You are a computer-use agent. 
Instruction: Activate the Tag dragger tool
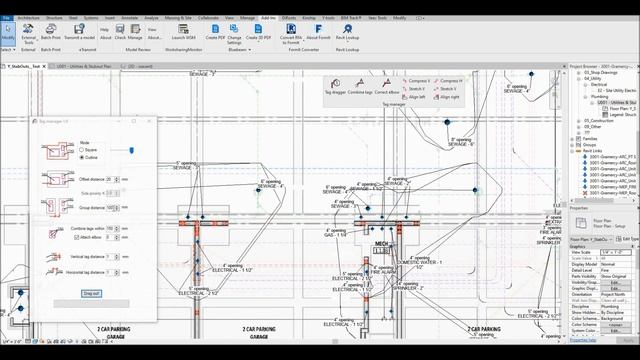click(335, 87)
